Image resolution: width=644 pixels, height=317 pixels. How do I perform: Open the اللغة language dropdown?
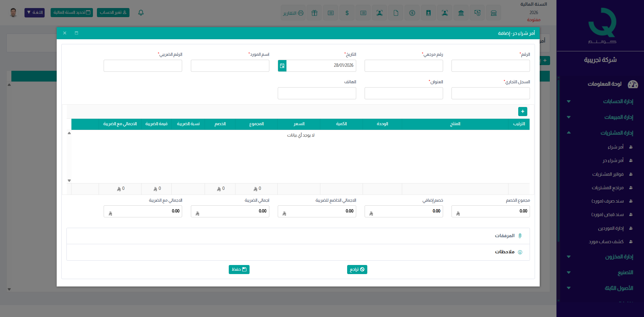[x=35, y=13]
